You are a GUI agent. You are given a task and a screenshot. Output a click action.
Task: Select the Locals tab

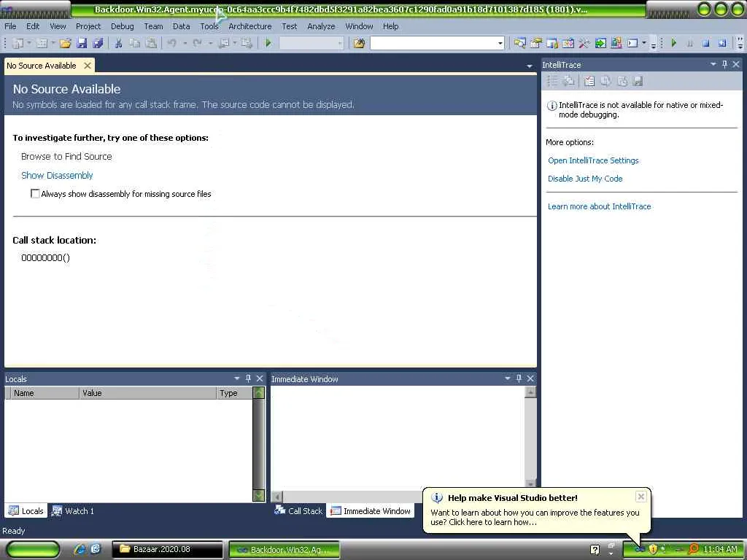click(26, 511)
